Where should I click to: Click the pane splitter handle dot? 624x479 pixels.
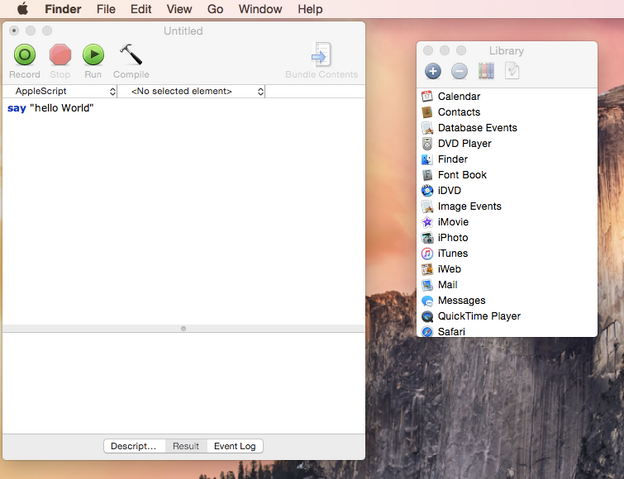(183, 329)
